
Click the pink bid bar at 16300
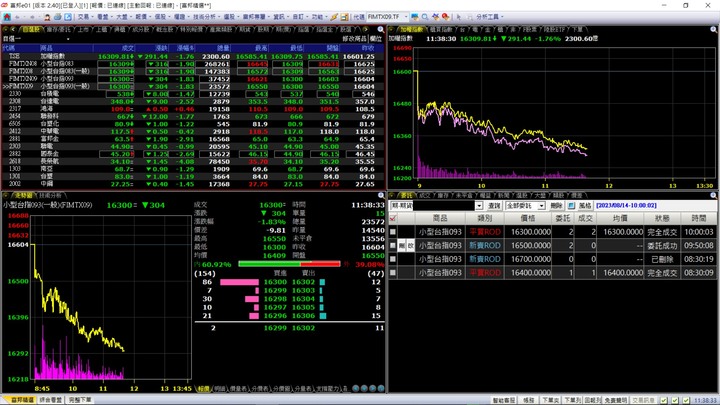click(239, 282)
